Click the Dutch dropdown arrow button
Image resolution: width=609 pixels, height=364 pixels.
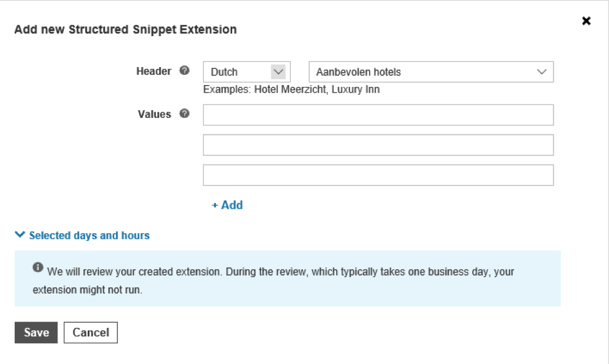(x=278, y=72)
